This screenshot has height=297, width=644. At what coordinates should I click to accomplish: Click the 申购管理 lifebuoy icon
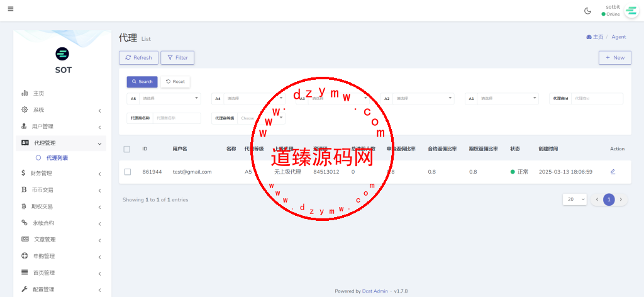25,256
